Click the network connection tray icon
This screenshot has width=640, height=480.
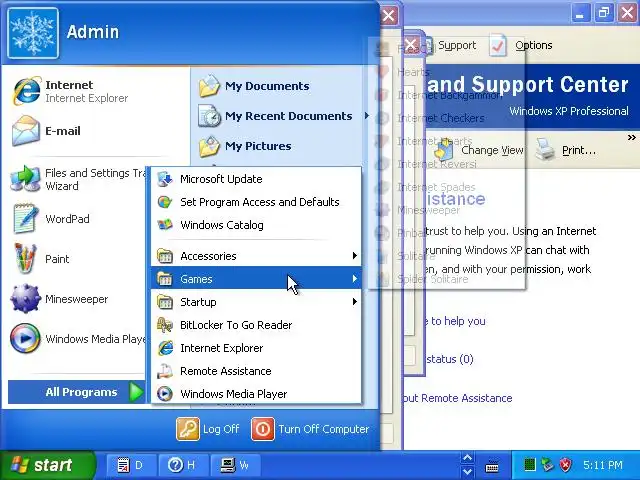click(x=547, y=464)
